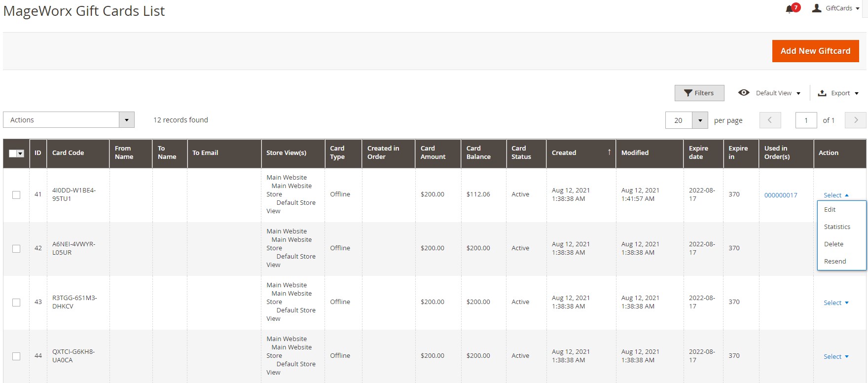Click the Add New Giftcard button
Viewport: 868px width, 383px height.
[x=815, y=51]
